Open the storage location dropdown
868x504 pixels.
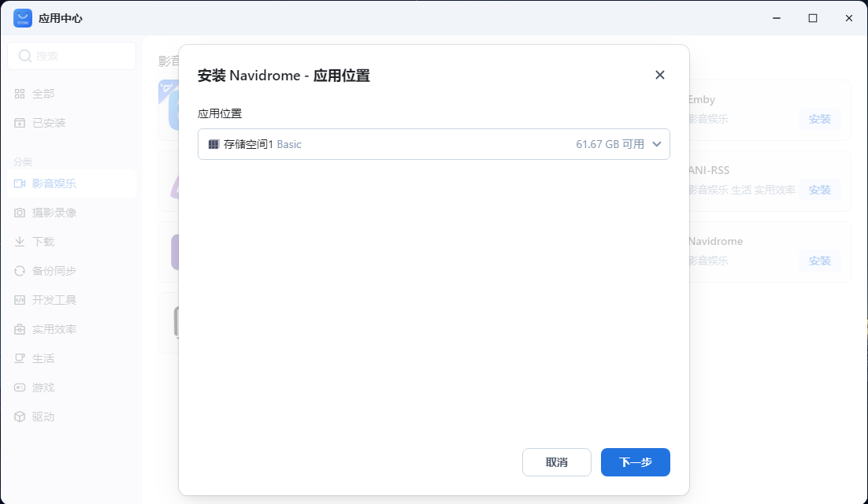pyautogui.click(x=433, y=144)
